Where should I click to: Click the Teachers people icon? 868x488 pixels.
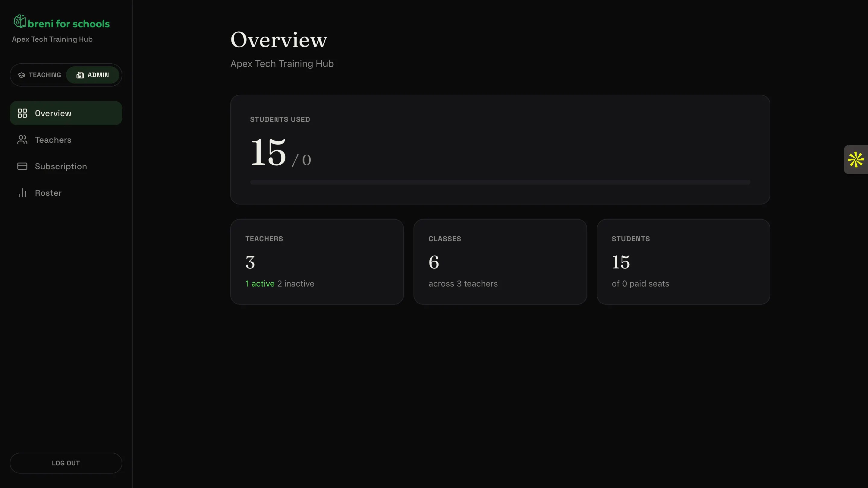(22, 140)
